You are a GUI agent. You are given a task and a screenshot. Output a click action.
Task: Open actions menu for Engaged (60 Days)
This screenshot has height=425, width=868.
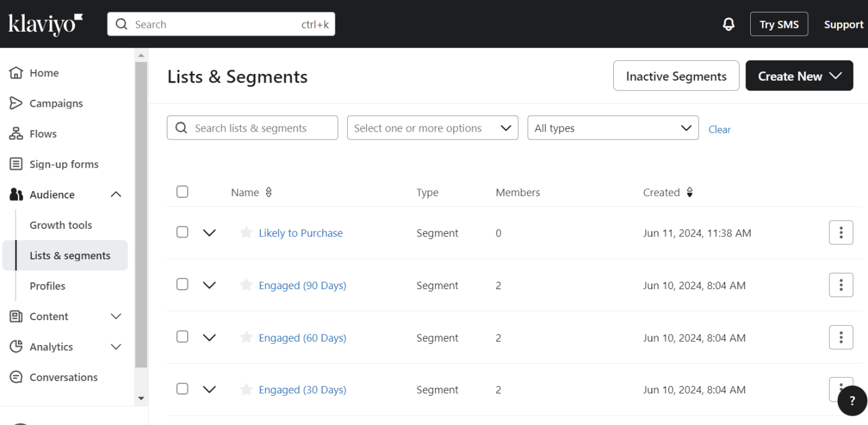[841, 338]
